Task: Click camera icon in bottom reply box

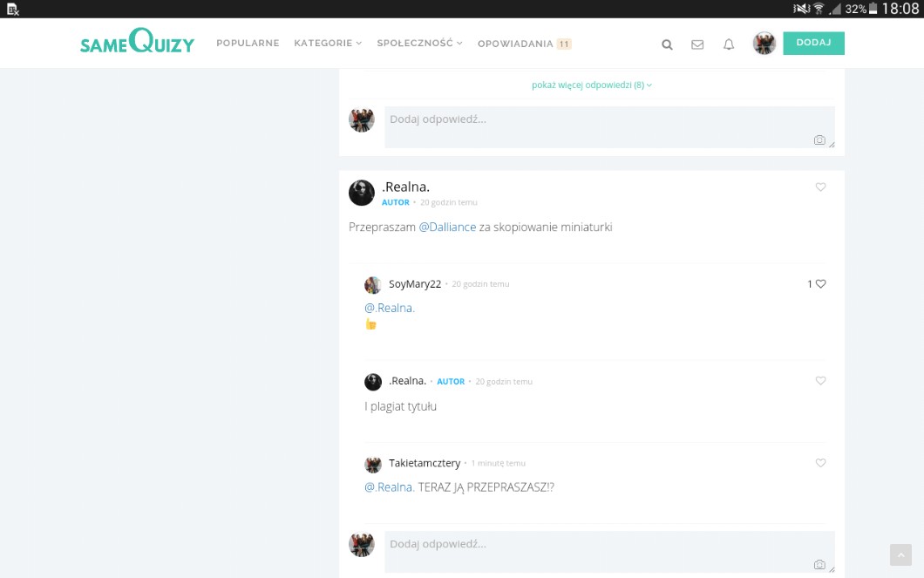Action: [x=819, y=564]
